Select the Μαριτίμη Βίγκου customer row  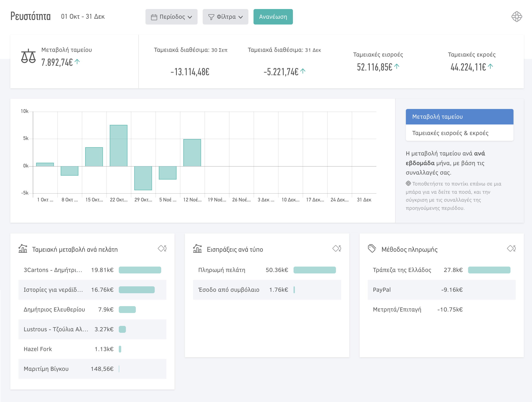92,369
